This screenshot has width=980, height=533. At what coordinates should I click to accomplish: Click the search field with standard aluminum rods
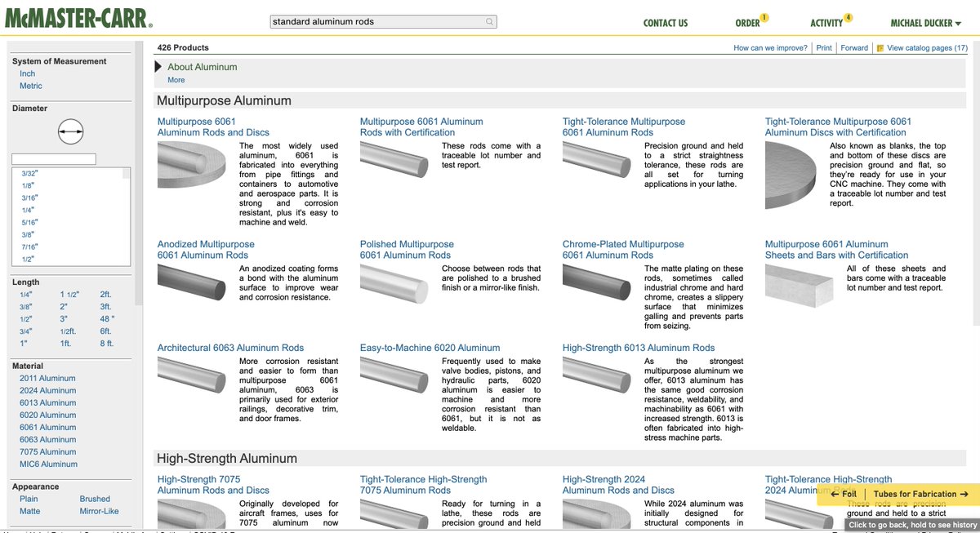click(384, 22)
